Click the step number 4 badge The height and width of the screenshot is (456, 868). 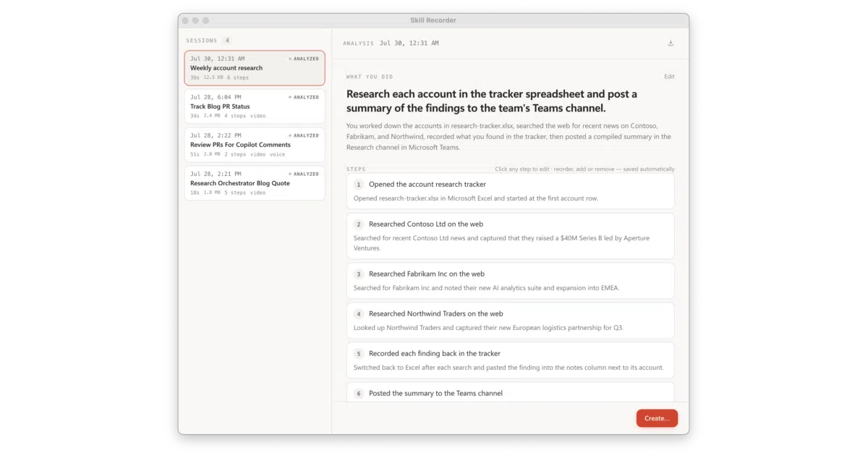pyautogui.click(x=358, y=314)
